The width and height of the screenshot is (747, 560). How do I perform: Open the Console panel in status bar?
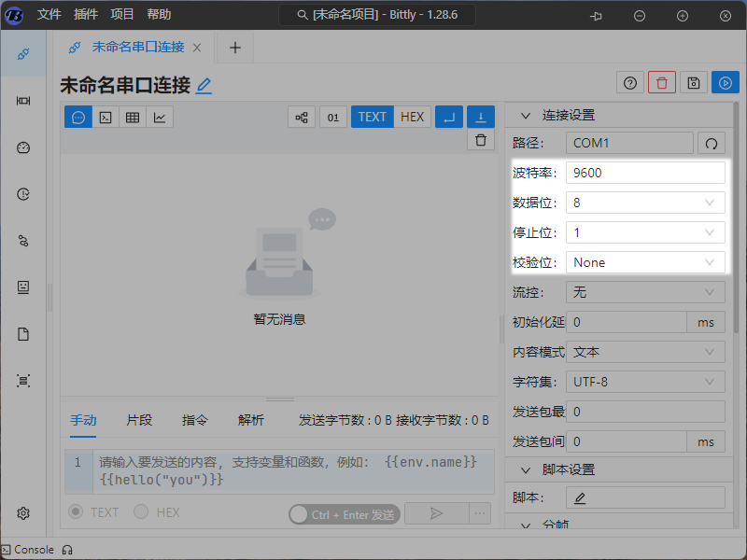tap(27, 550)
